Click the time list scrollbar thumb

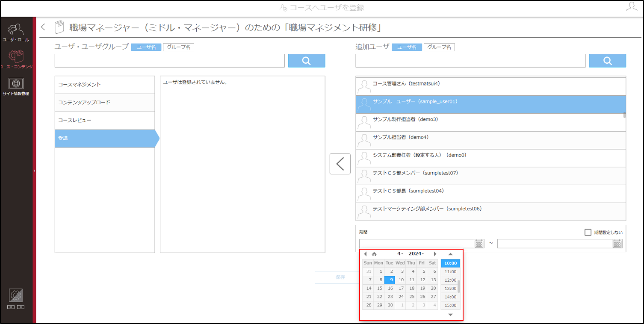point(459,286)
